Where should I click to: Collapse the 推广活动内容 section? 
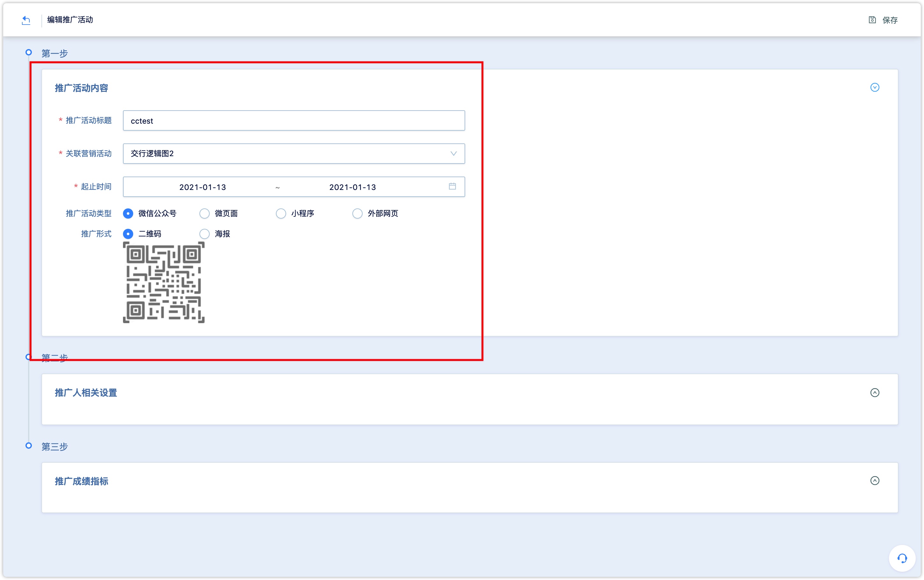point(875,87)
